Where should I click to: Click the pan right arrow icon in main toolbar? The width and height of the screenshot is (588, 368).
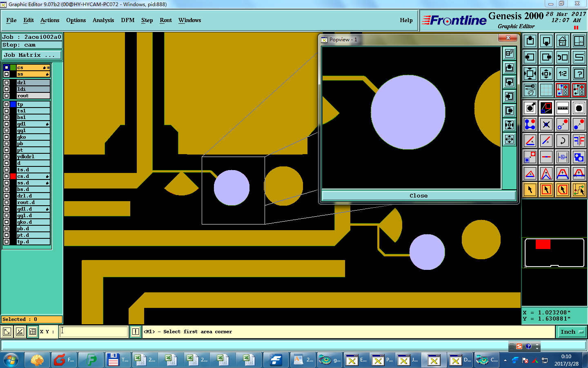coord(546,57)
